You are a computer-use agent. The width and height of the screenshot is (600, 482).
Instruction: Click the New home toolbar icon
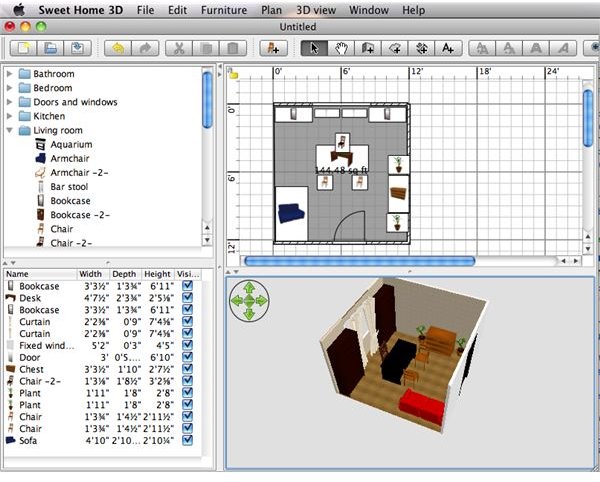(x=23, y=48)
